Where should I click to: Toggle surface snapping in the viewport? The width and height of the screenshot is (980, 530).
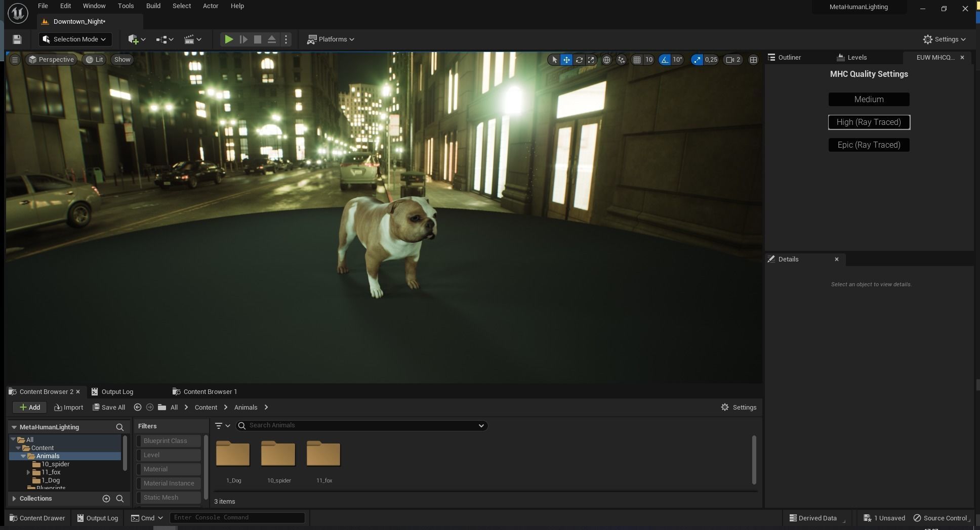[622, 60]
